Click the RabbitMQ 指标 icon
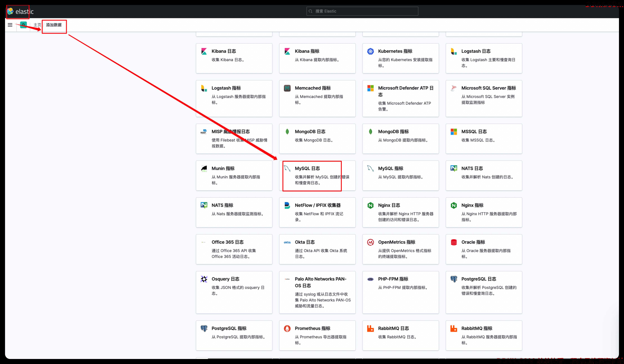Viewport: 624px width, 364px height. pyautogui.click(x=454, y=328)
